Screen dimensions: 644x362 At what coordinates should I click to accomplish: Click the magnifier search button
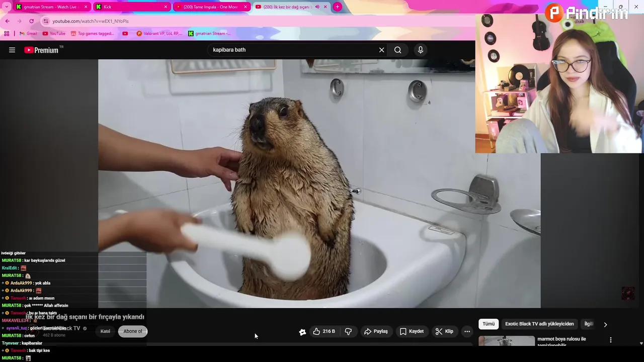[398, 50]
